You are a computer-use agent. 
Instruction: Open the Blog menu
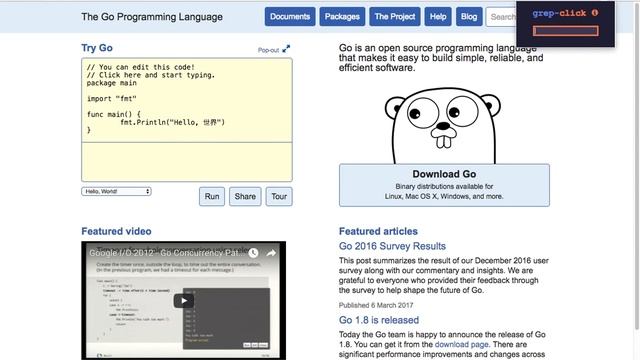(469, 17)
